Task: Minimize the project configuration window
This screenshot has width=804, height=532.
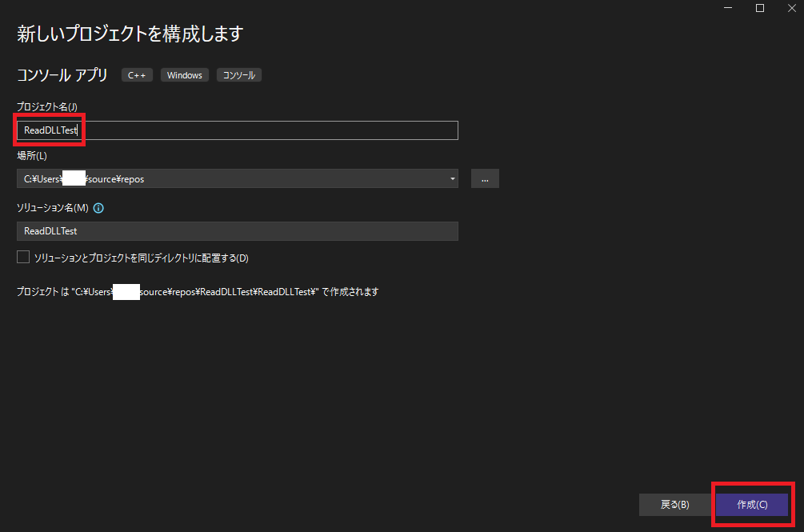Action: click(728, 8)
